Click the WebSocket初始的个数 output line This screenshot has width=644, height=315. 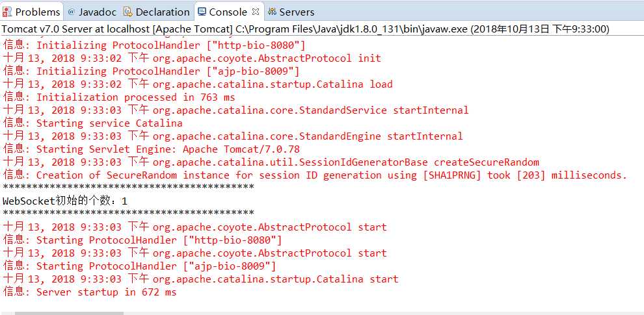tap(65, 201)
